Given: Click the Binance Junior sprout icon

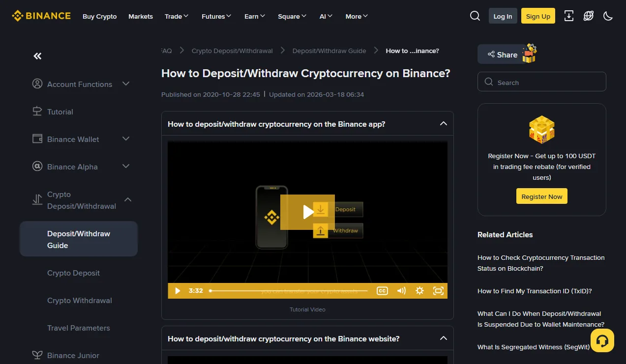Looking at the screenshot, I should pyautogui.click(x=37, y=355).
